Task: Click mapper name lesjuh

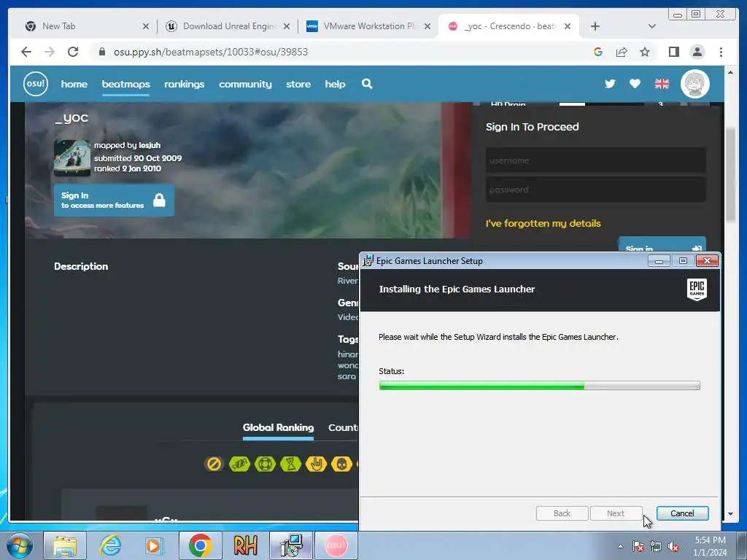Action: coord(150,145)
